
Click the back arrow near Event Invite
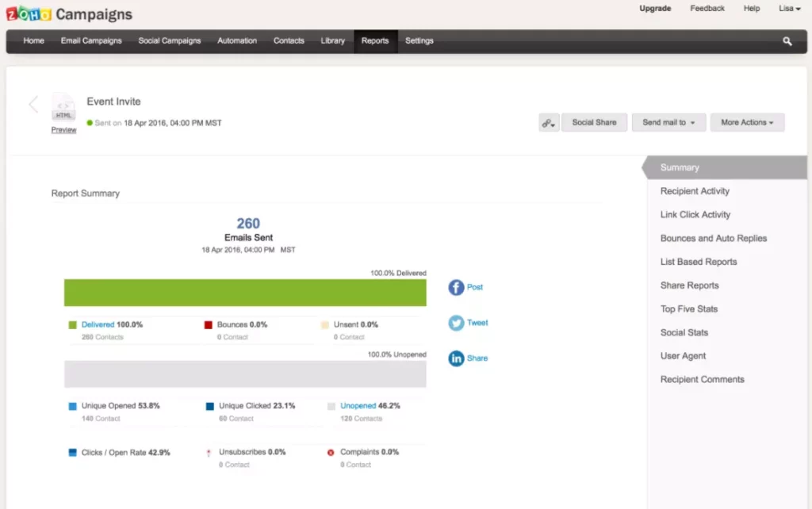click(32, 104)
